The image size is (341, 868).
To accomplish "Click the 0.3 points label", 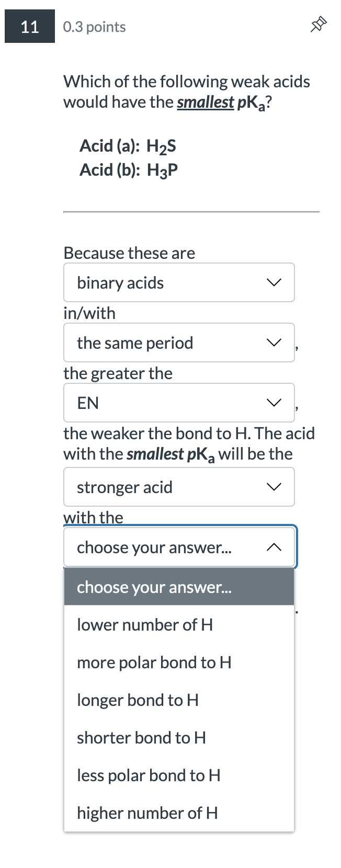I will 94,27.
